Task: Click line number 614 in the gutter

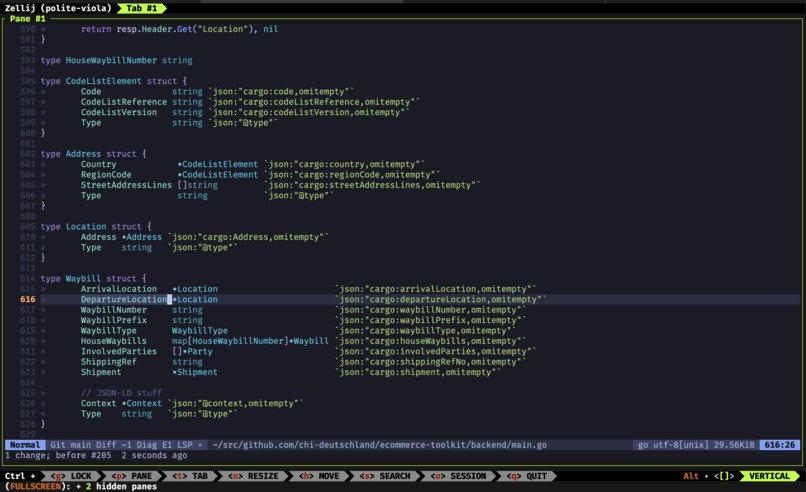Action: point(28,278)
